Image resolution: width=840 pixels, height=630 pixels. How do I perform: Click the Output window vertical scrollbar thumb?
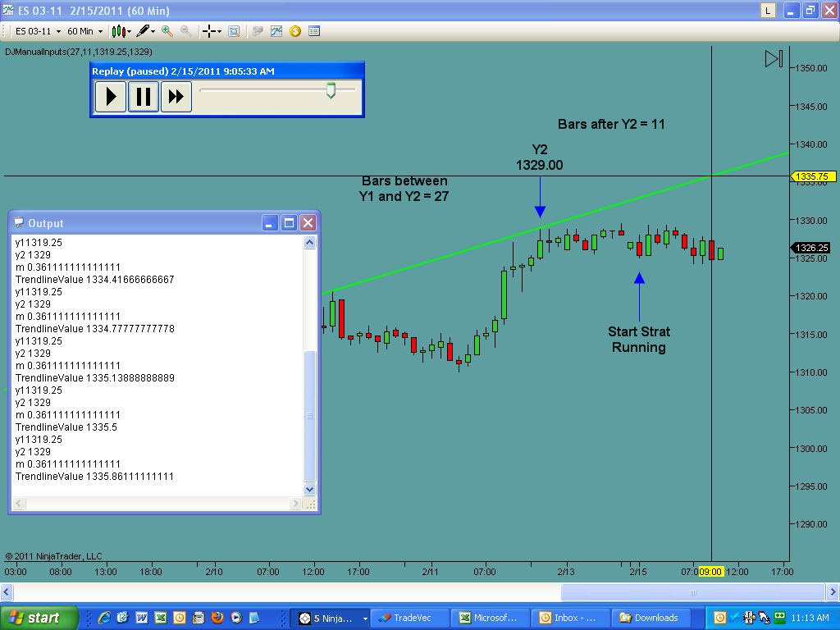click(309, 416)
